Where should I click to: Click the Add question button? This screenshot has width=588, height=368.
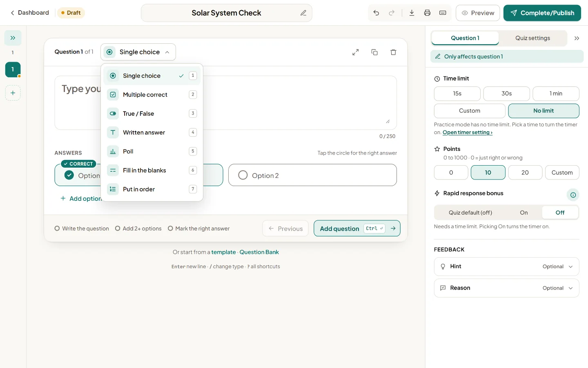(357, 229)
